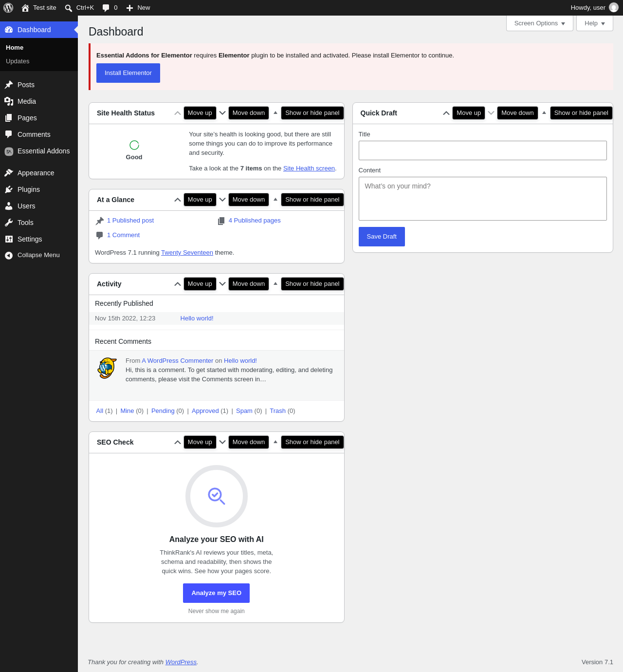This screenshot has width=623, height=672.
Task: Click the Appearance paintbrush icon
Action: pos(9,173)
